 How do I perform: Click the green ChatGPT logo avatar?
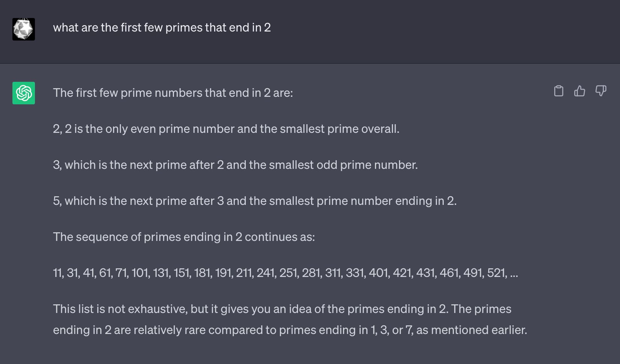[24, 93]
